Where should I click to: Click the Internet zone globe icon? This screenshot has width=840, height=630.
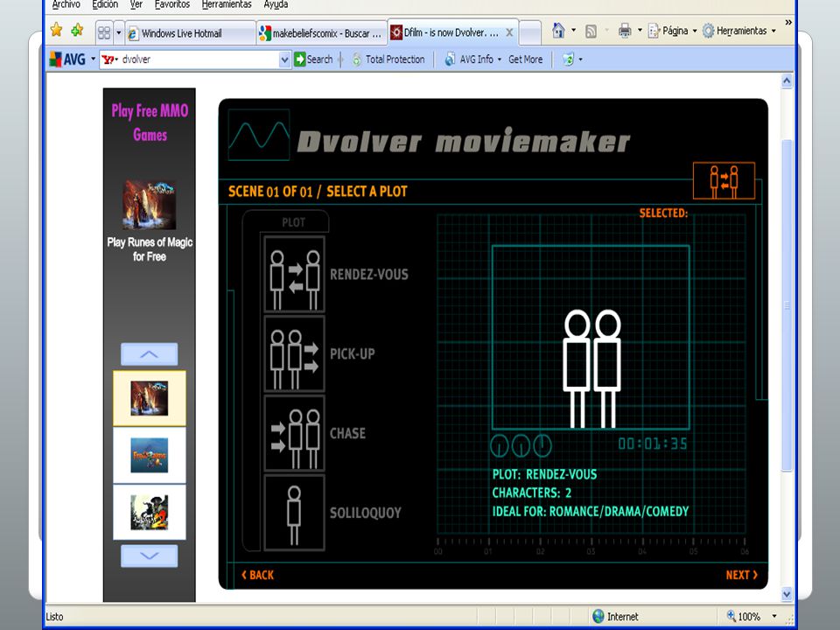click(598, 616)
